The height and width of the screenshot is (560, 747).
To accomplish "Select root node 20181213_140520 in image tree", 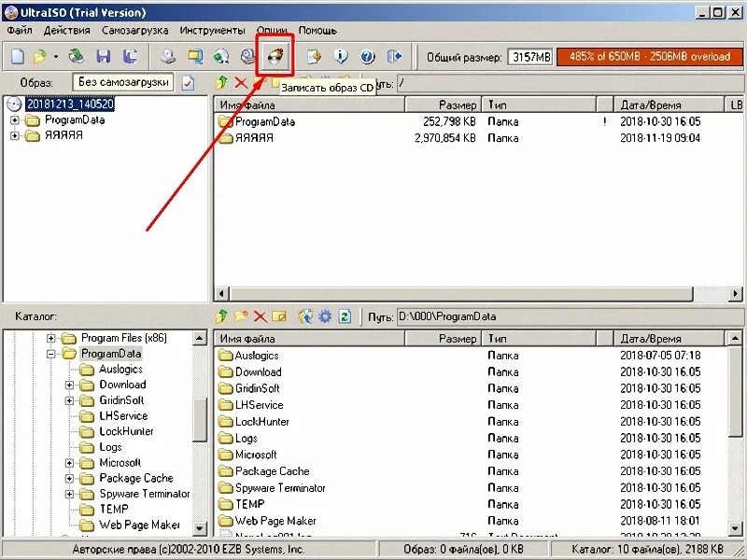I will (70, 104).
